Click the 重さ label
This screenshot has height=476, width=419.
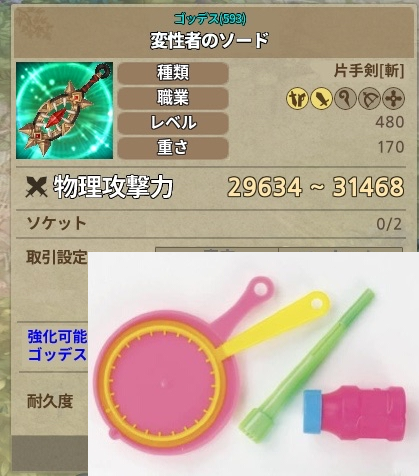173,147
